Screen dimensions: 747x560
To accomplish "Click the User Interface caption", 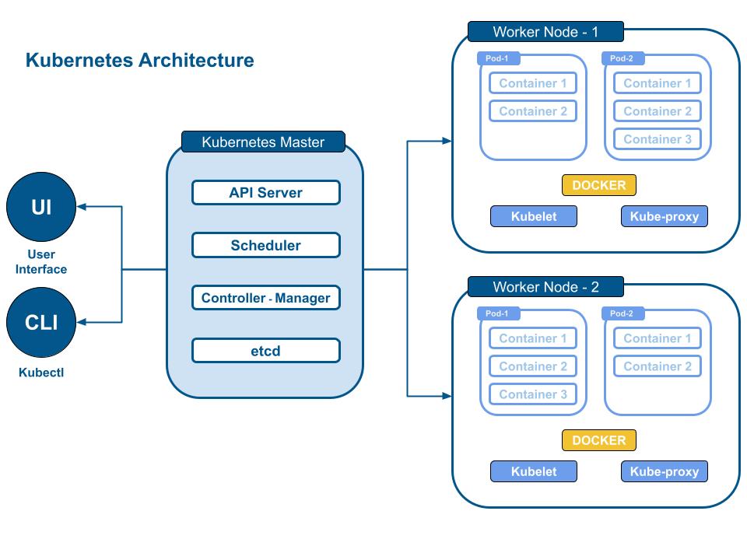I will click(x=41, y=261).
